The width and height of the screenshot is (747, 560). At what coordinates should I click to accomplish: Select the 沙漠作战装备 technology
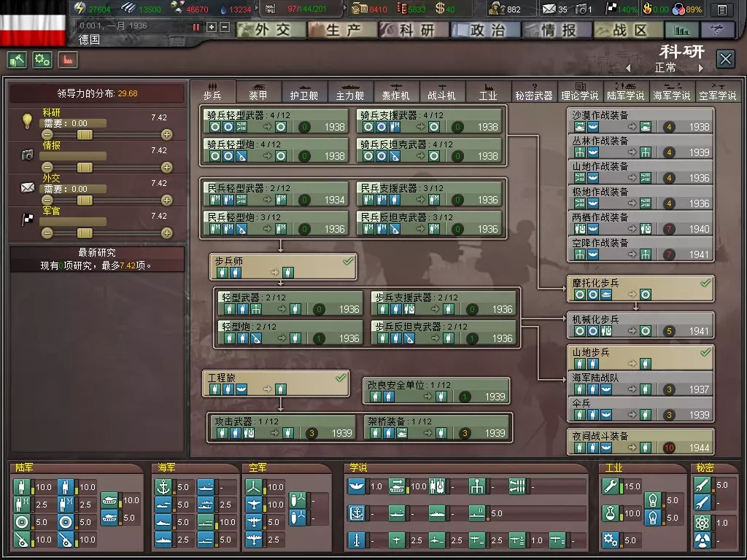pos(640,120)
